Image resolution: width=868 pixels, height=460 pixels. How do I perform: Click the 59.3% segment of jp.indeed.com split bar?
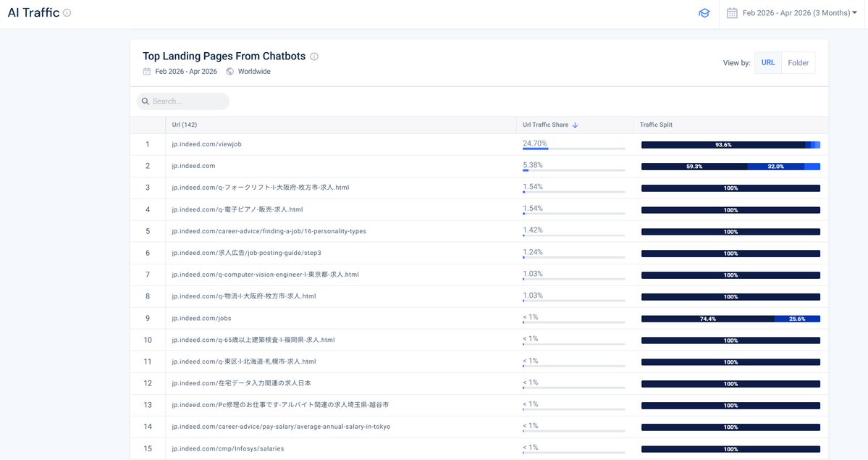pos(694,167)
